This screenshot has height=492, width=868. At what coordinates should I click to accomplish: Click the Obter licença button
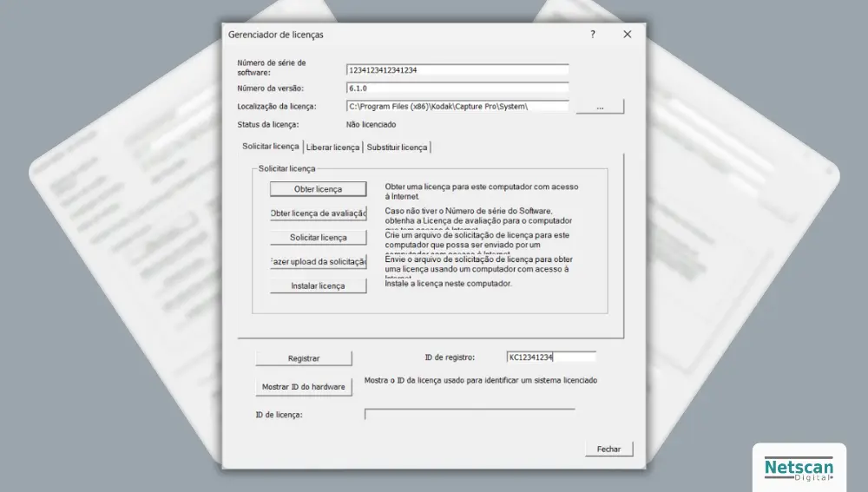(318, 188)
